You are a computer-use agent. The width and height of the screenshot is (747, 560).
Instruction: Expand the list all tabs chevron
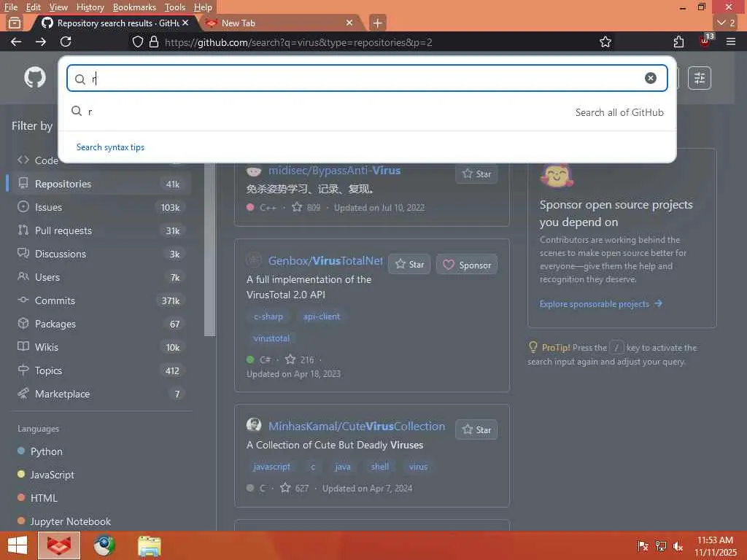tap(726, 23)
